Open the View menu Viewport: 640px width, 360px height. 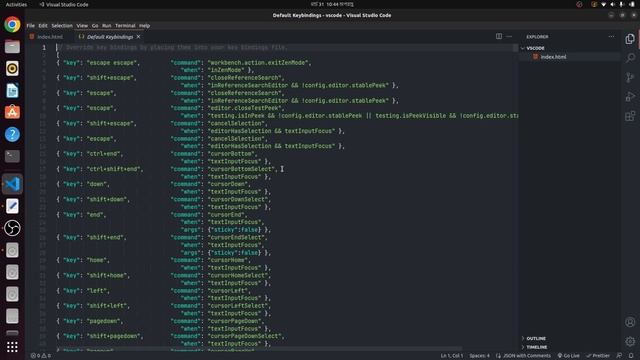82,25
